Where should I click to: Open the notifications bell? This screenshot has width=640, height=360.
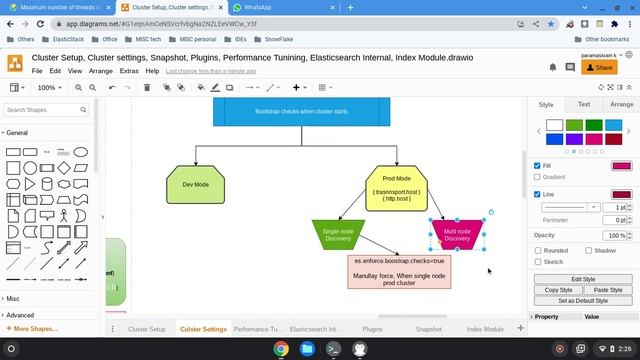pos(553,67)
